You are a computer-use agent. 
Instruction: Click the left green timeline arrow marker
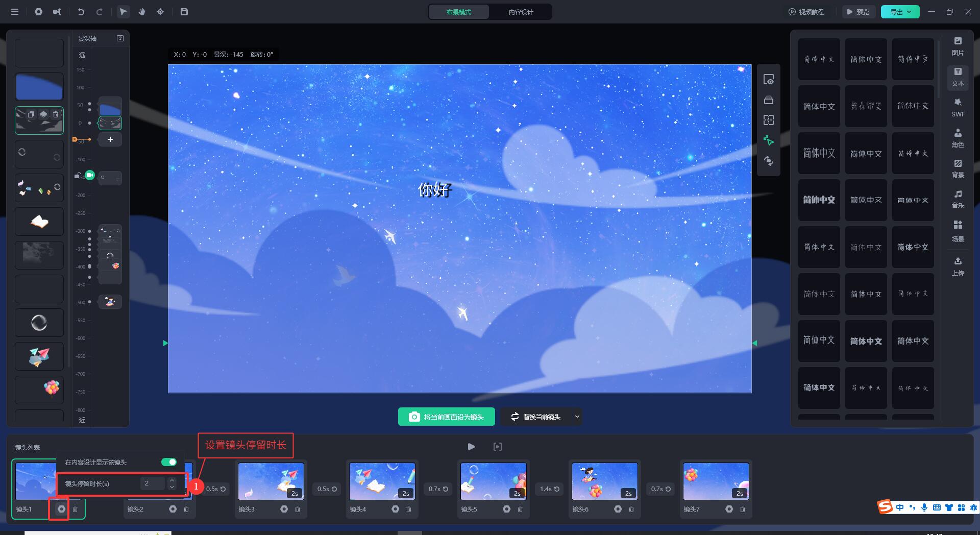pos(165,343)
